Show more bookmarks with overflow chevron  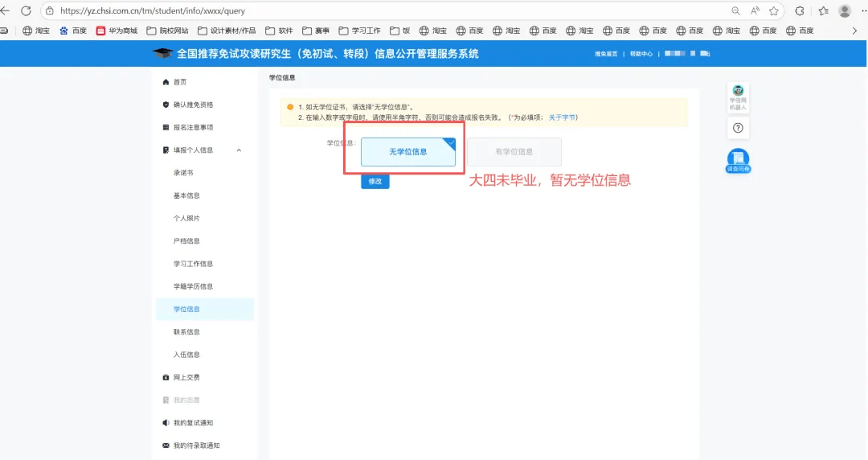coord(854,31)
